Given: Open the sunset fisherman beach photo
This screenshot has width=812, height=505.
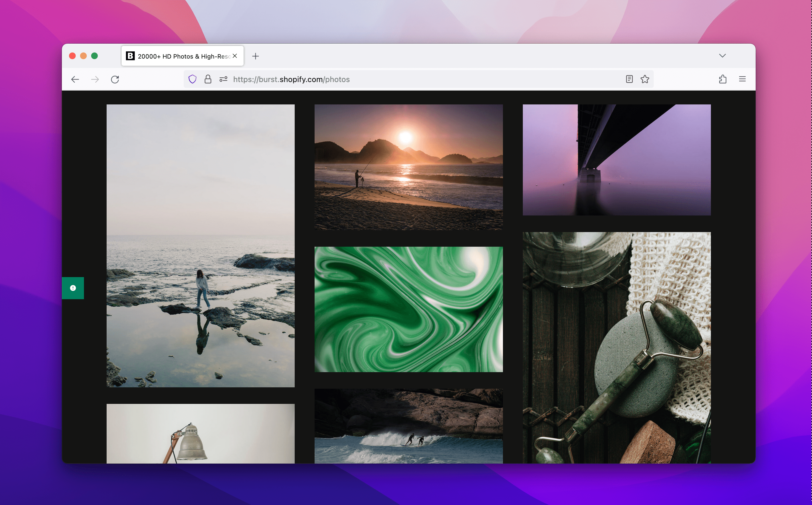Looking at the screenshot, I should point(408,167).
